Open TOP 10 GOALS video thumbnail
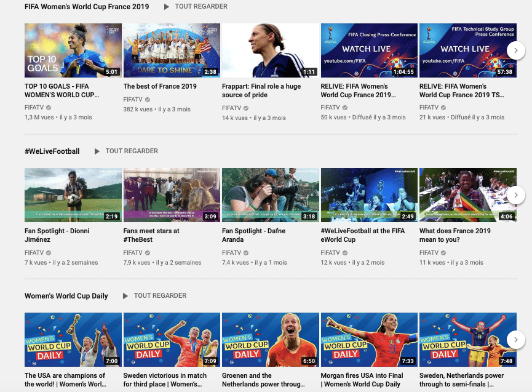532x392 pixels. (x=73, y=50)
